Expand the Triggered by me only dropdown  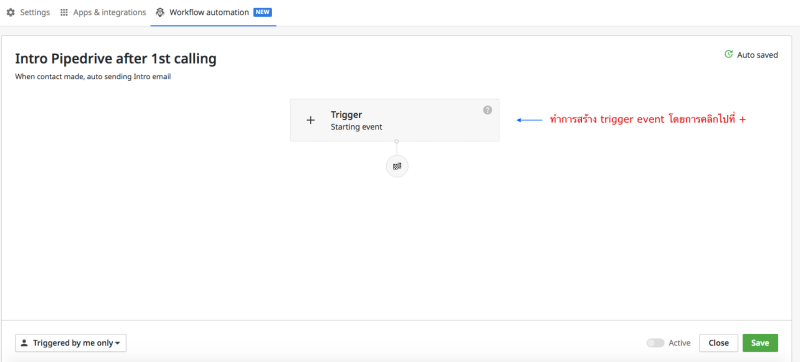71,343
